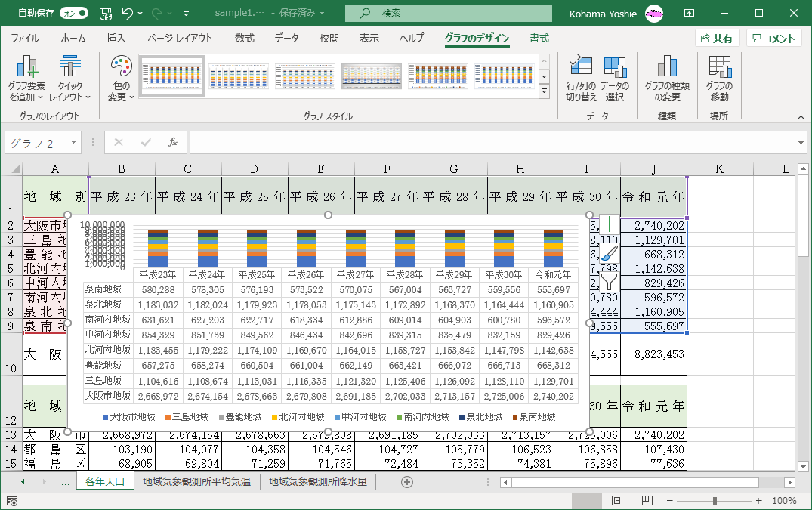This screenshot has height=510, width=812.
Task: Click the コメント (Comments) button
Action: [x=773, y=39]
